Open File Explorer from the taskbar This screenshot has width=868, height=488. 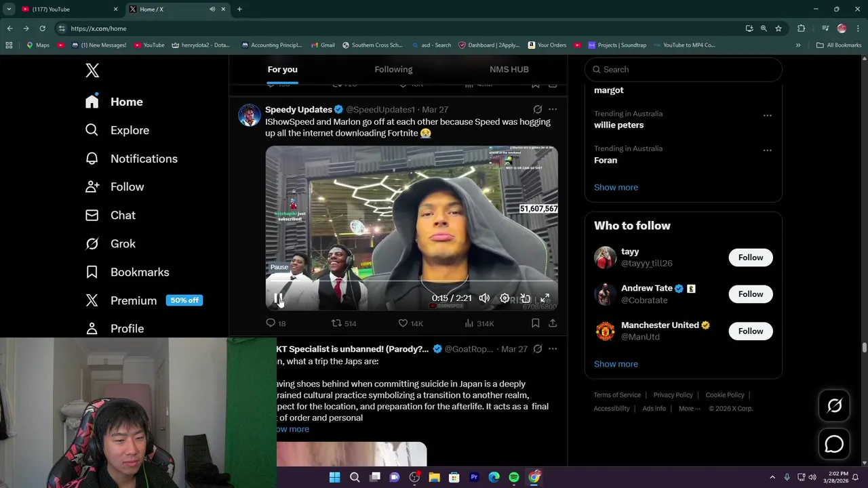click(x=434, y=477)
